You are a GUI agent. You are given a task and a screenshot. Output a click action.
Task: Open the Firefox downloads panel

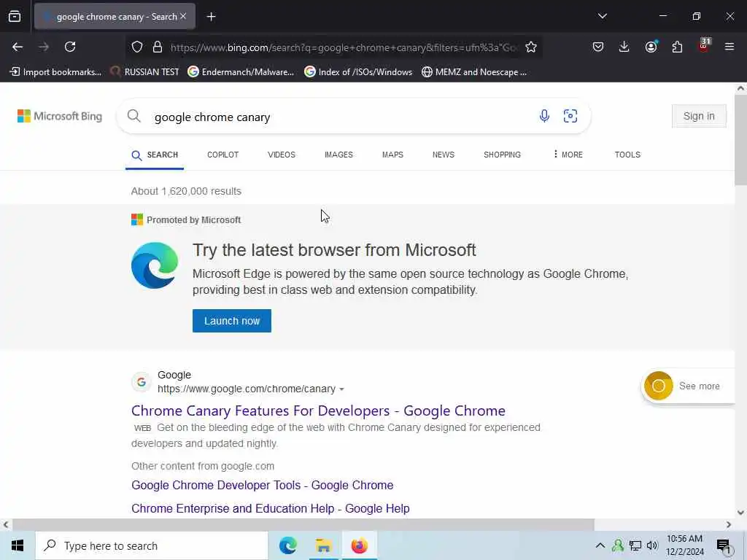pyautogui.click(x=624, y=47)
